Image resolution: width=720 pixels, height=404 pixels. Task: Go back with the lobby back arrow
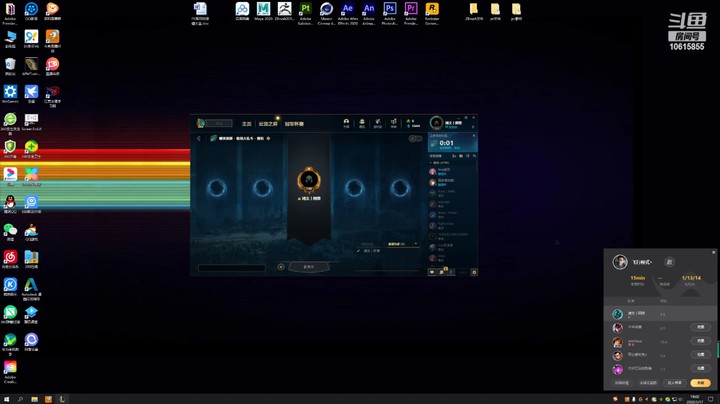198,138
